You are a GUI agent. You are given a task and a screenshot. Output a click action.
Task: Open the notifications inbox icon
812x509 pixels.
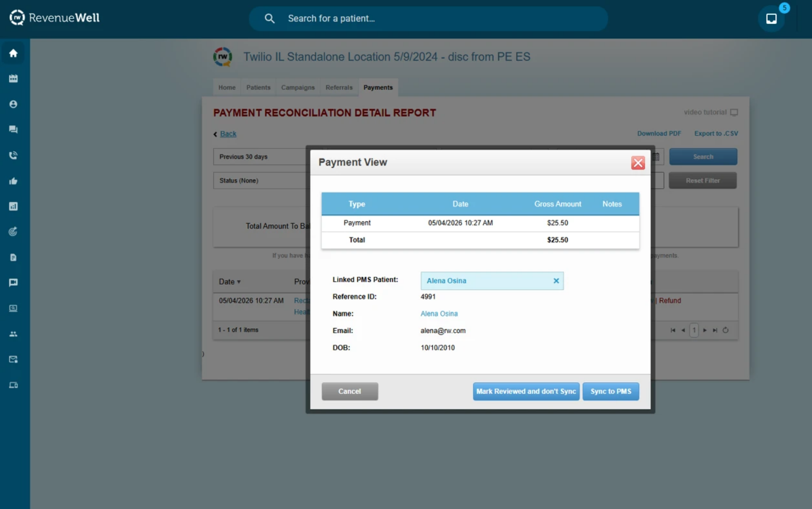[771, 18]
